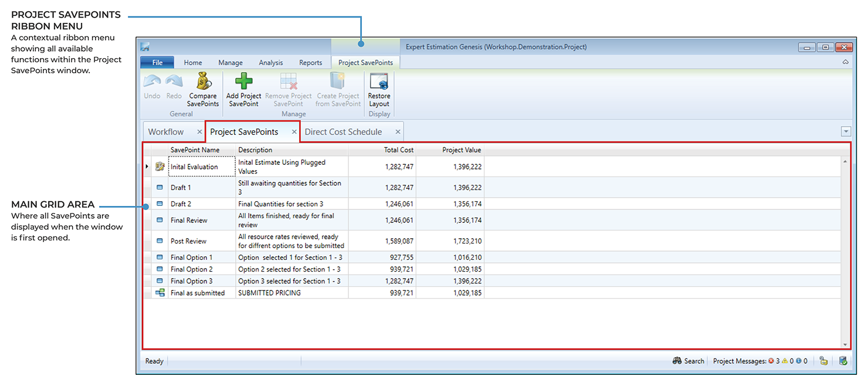Open the document tabs list dropdown
The width and height of the screenshot is (868, 386).
tap(845, 132)
